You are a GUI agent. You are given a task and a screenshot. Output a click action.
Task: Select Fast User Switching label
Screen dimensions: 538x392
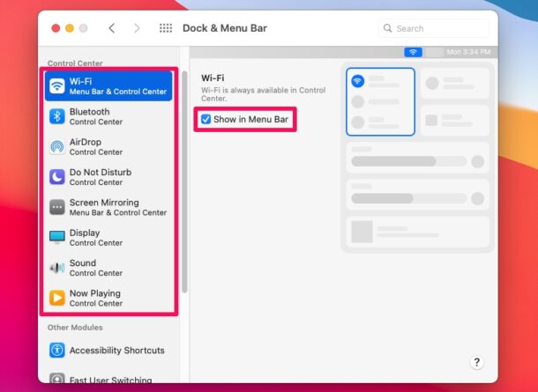pyautogui.click(x=111, y=380)
